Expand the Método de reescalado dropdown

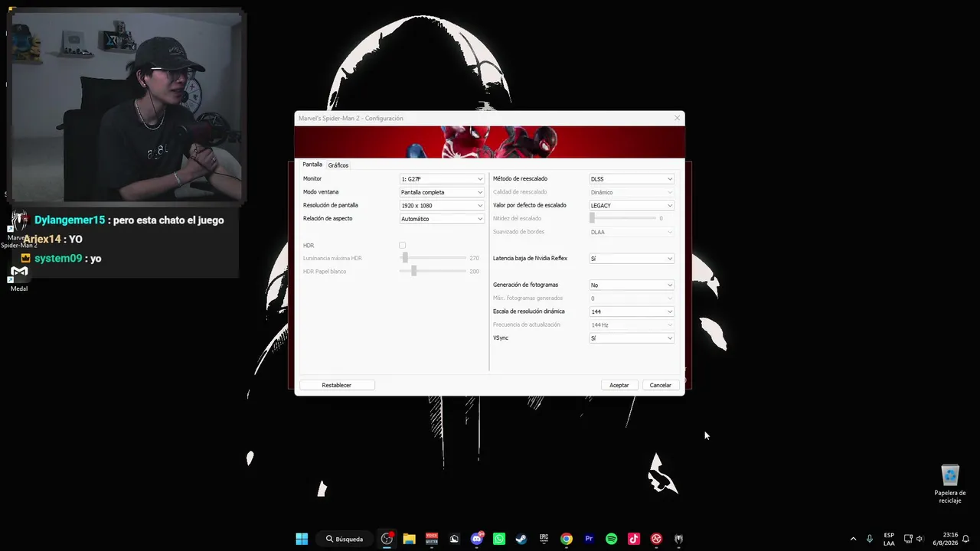(632, 179)
